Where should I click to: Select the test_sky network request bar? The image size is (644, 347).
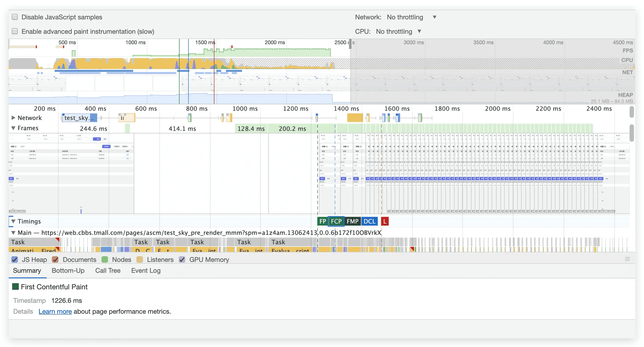tap(80, 118)
